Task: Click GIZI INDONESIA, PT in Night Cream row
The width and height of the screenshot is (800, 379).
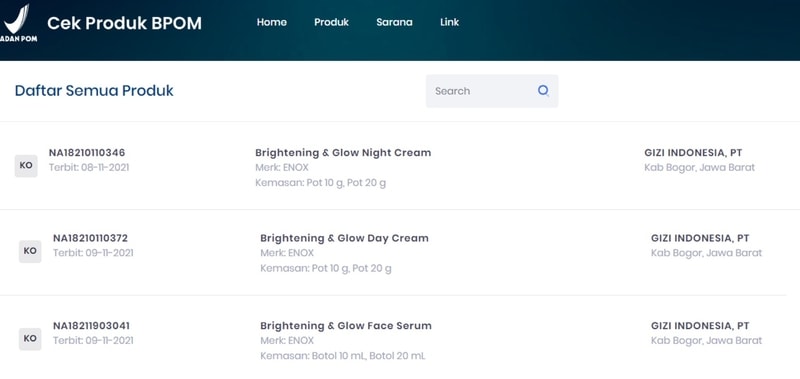Action: 693,153
